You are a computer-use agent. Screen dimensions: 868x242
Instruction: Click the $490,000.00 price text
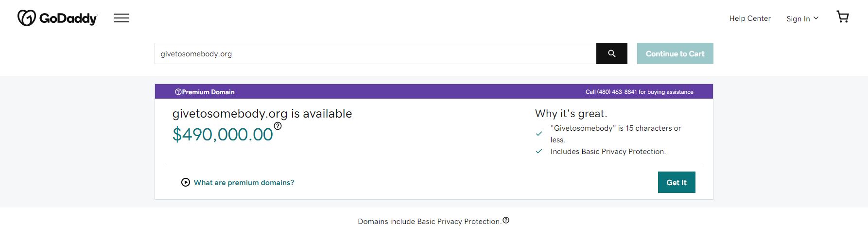pos(223,135)
